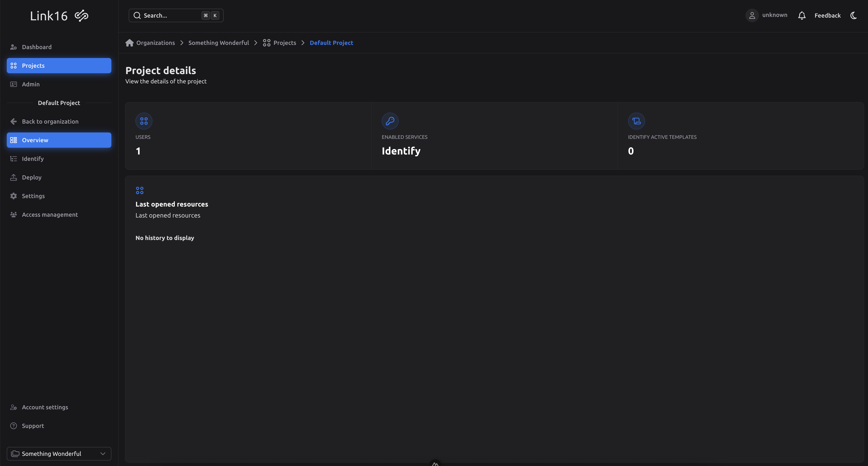Click the notification bell icon

point(802,15)
